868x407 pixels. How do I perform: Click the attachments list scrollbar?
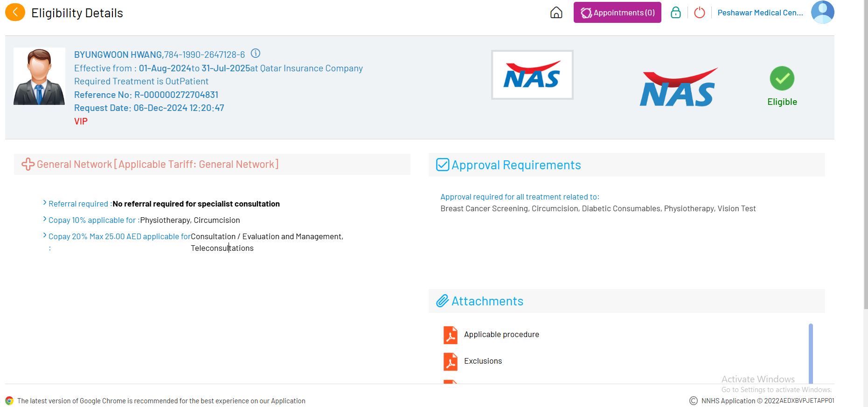click(811, 353)
